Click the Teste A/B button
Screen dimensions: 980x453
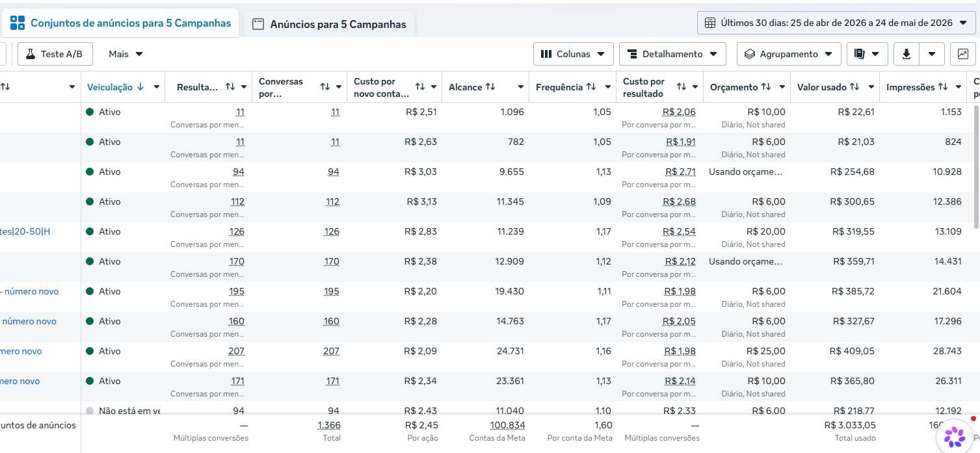(55, 54)
